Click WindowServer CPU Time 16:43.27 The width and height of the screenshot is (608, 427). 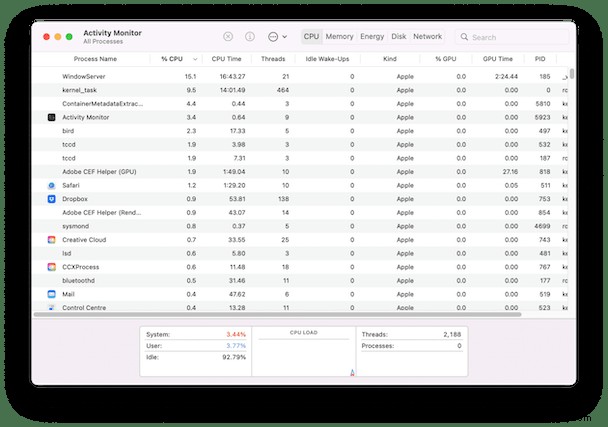[x=232, y=76]
